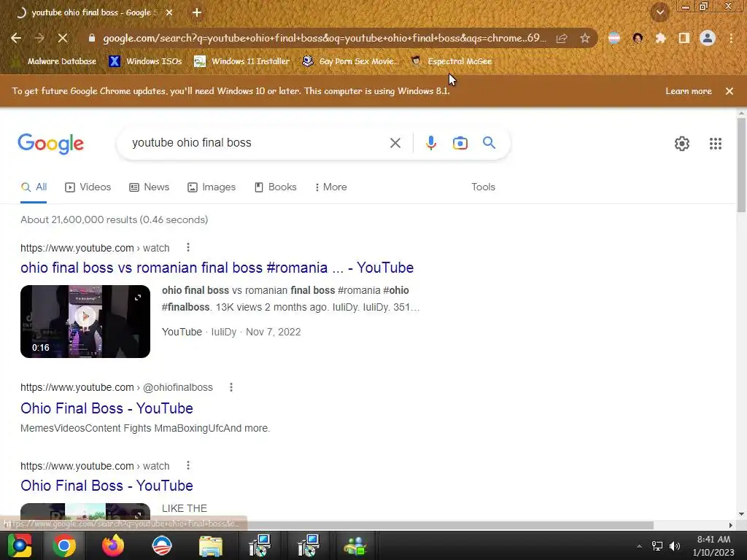747x560 pixels.
Task: Open a new tab with plus button
Action: click(197, 12)
